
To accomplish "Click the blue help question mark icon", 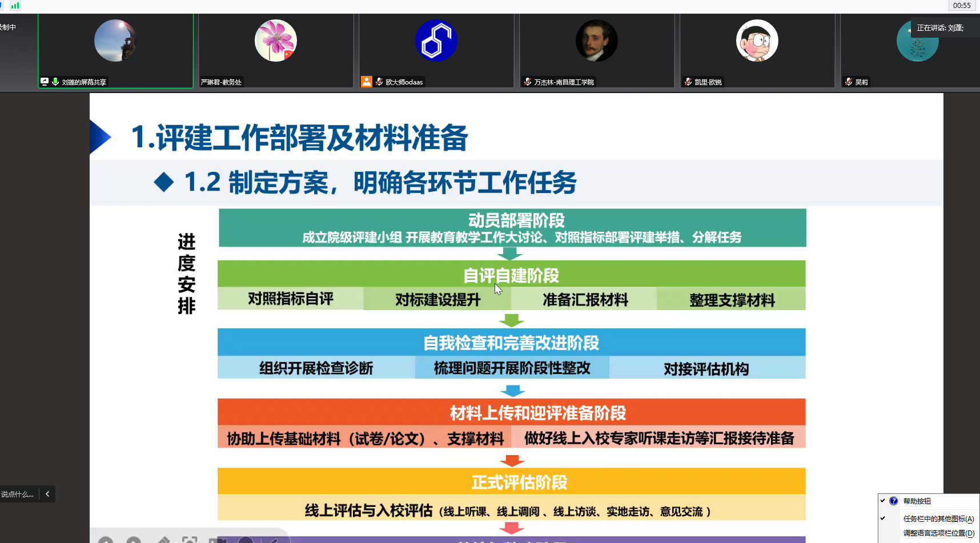I will pyautogui.click(x=894, y=501).
